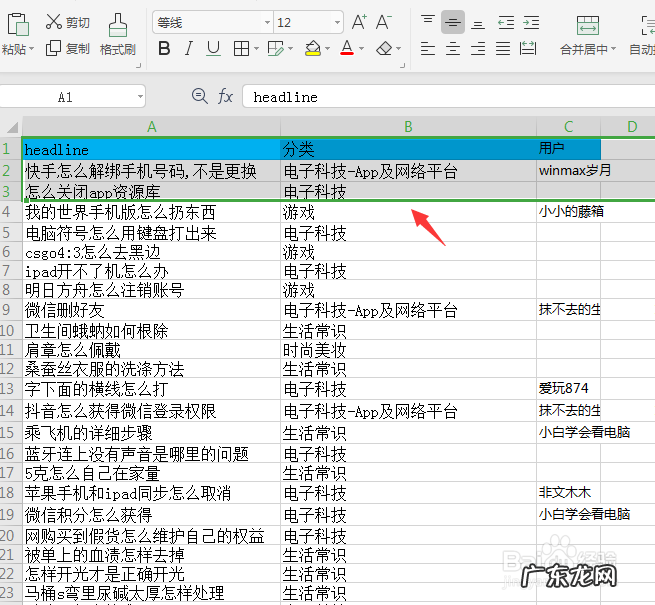The width and height of the screenshot is (655, 605).
Task: Activate the Format Painter (格式刷) brush
Action: 117,25
